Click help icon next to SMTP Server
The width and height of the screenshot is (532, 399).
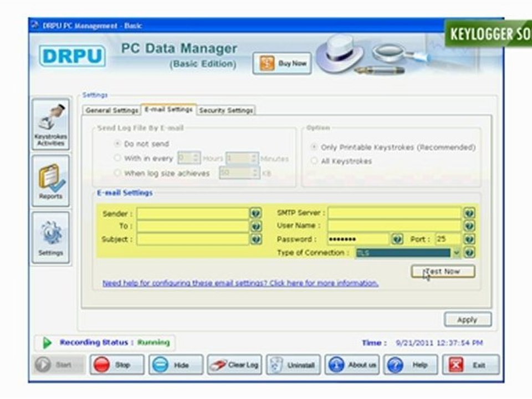469,213
